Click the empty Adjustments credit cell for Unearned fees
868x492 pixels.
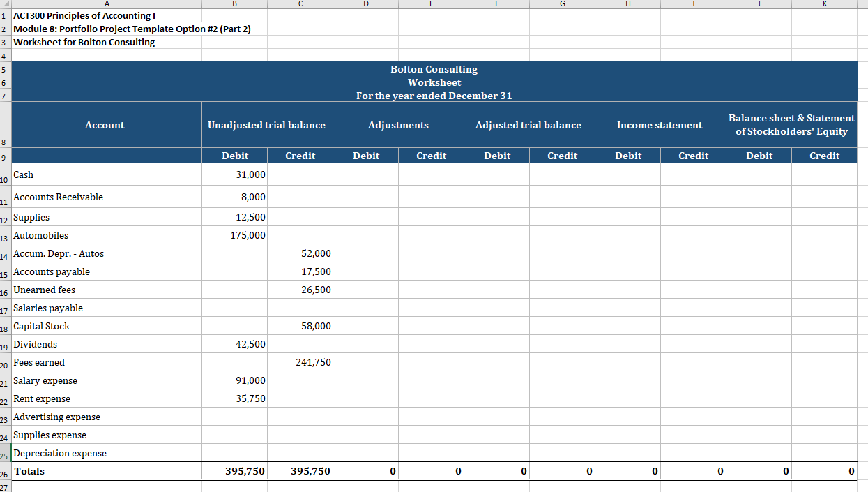[432, 290]
